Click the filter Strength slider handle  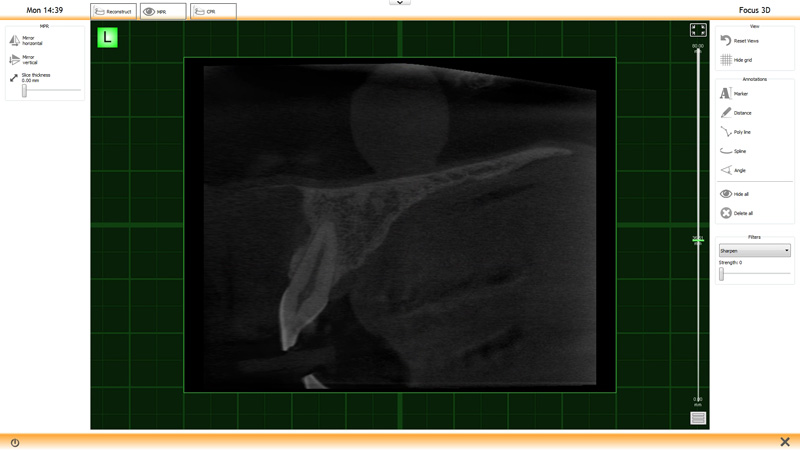721,274
